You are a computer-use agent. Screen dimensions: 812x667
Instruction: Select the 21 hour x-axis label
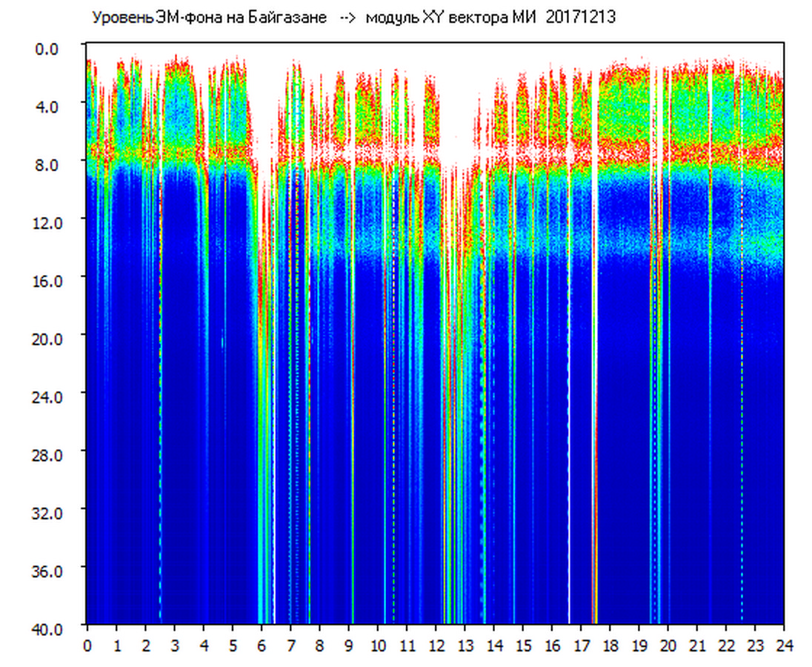pyautogui.click(x=697, y=645)
